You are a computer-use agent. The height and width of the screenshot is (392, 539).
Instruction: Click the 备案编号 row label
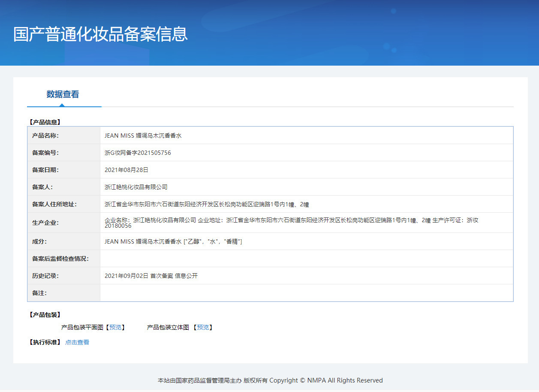[x=45, y=153]
